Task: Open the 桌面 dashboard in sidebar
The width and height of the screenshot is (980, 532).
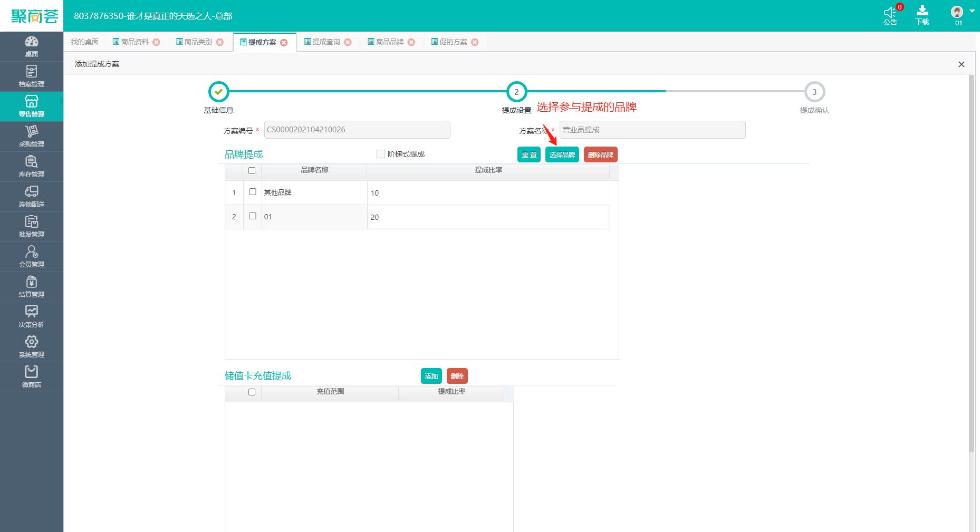Action: point(32,46)
